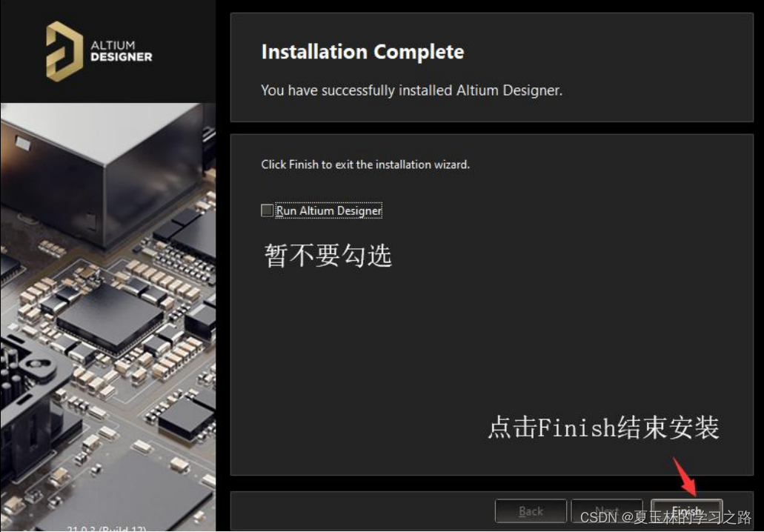Click the circuit board preview image
This screenshot has width=764, height=532.
click(x=107, y=319)
